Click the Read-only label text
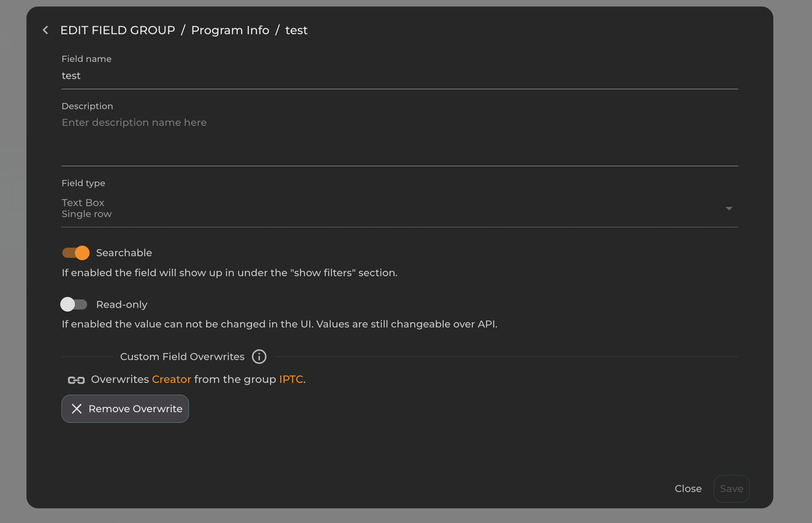Viewport: 812px width, 523px height. [122, 305]
